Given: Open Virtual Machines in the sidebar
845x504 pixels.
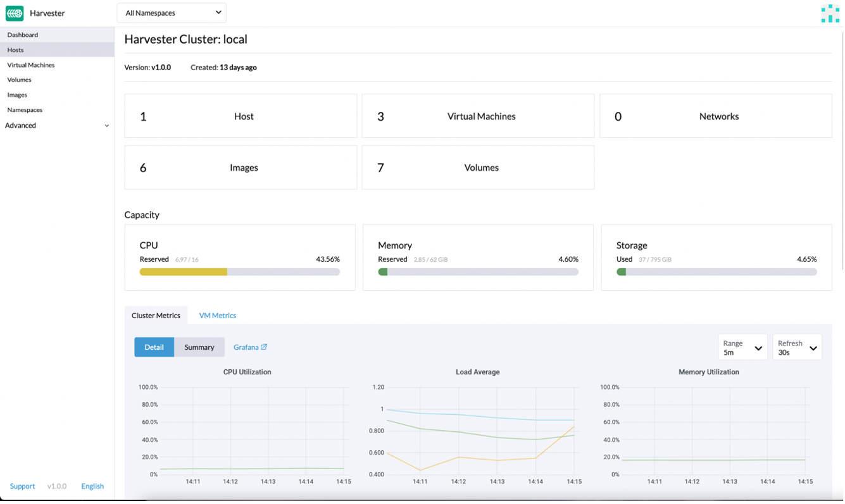Looking at the screenshot, I should (31, 65).
